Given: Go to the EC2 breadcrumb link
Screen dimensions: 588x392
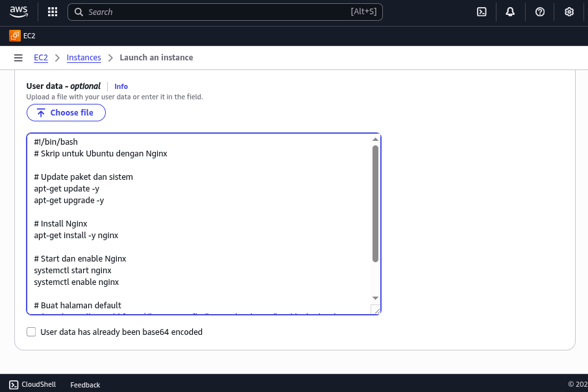Looking at the screenshot, I should (x=41, y=58).
